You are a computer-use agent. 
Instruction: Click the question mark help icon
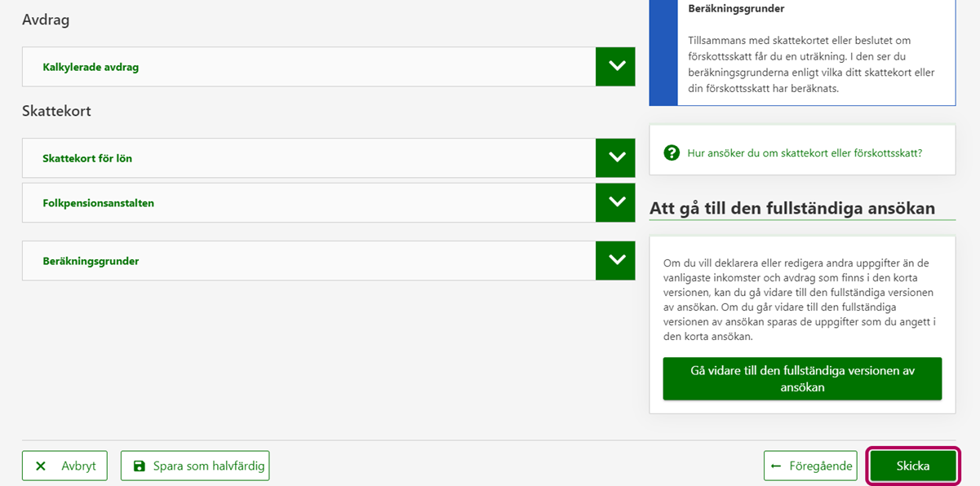pyautogui.click(x=672, y=152)
